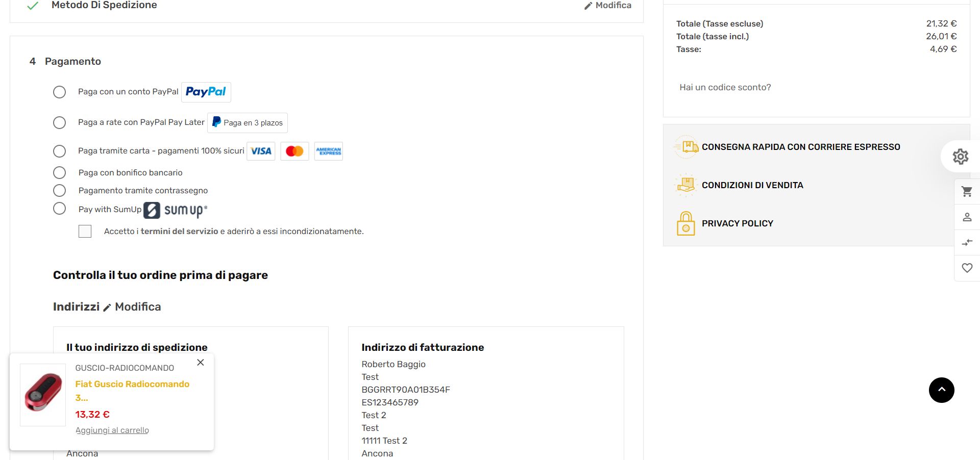The image size is (980, 460).
Task: Click Modifica for Metodo Di Spedizione
Action: (608, 5)
